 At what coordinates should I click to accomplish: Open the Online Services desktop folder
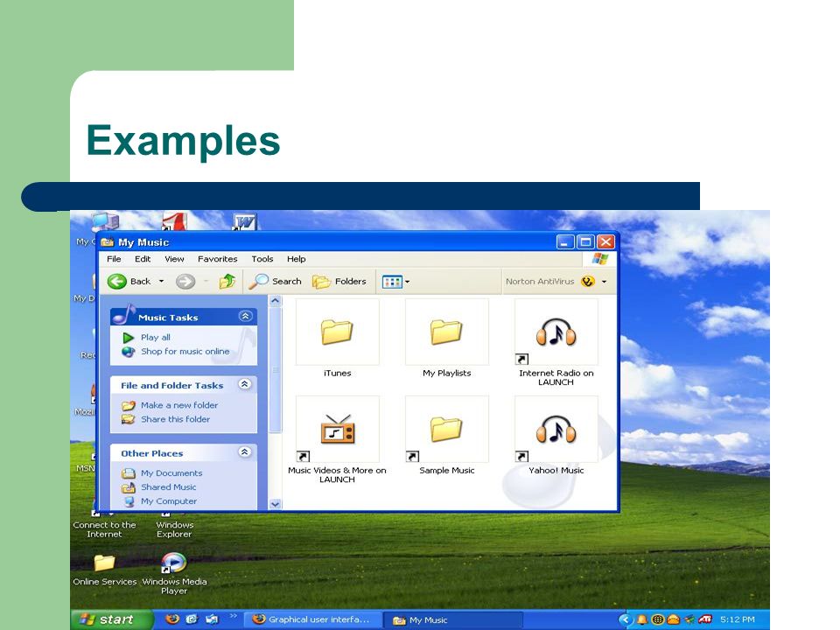pos(104,563)
